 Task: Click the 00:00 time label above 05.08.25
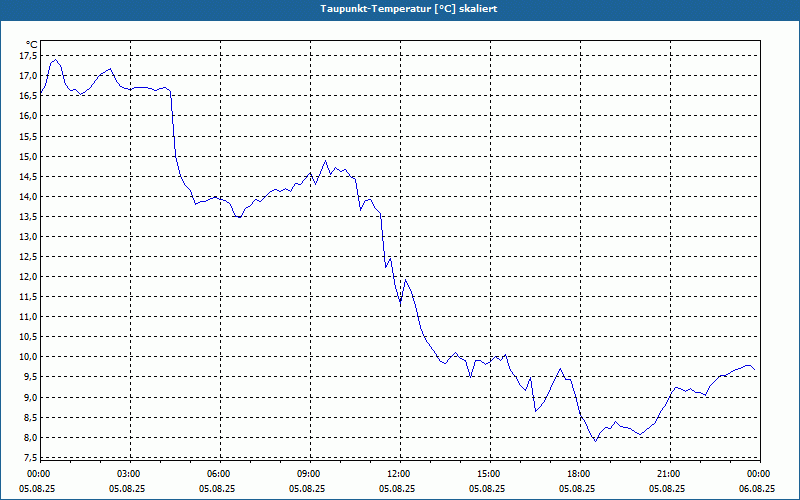pos(37,474)
